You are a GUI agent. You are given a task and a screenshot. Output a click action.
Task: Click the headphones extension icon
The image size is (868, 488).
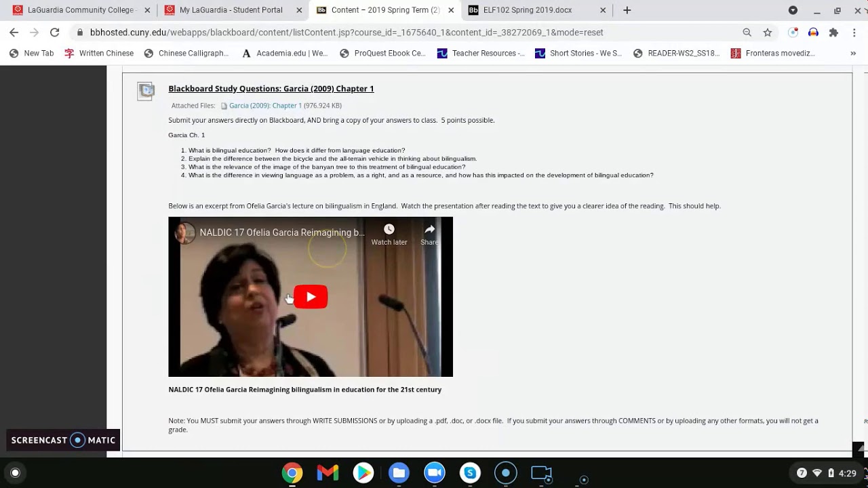813,33
